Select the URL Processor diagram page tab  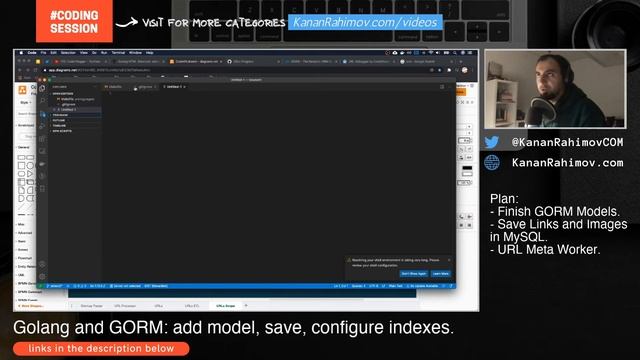point(125,306)
